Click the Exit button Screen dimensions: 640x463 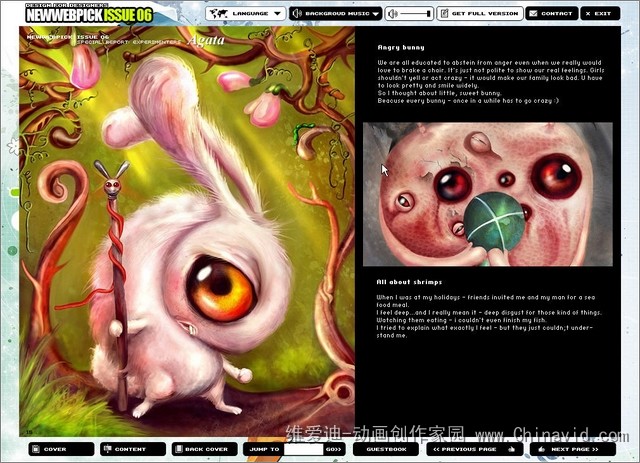tap(600, 13)
